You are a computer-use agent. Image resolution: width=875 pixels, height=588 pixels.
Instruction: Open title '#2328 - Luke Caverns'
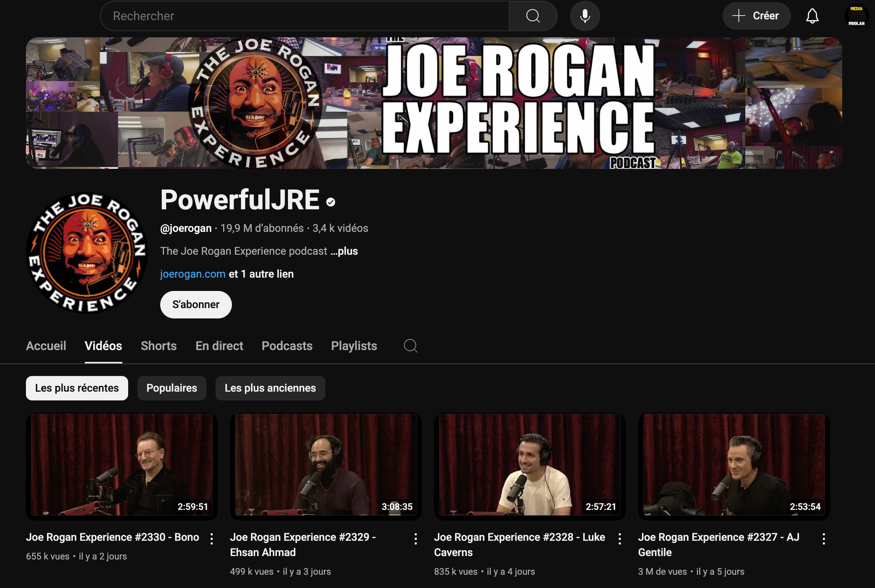(519, 545)
